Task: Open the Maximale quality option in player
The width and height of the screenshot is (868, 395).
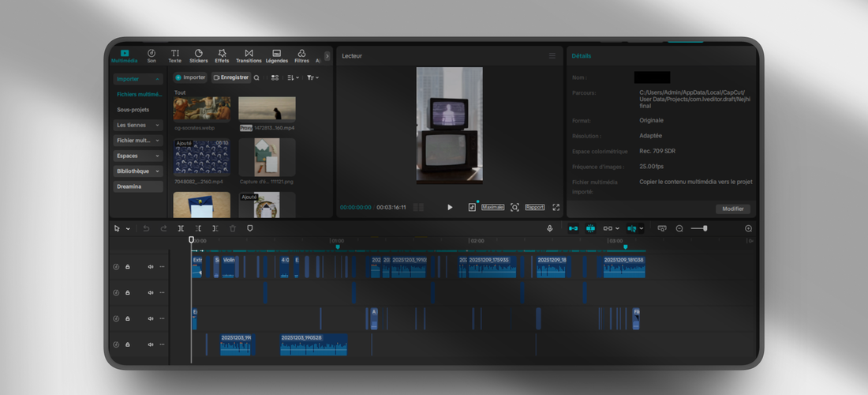Action: pos(492,207)
